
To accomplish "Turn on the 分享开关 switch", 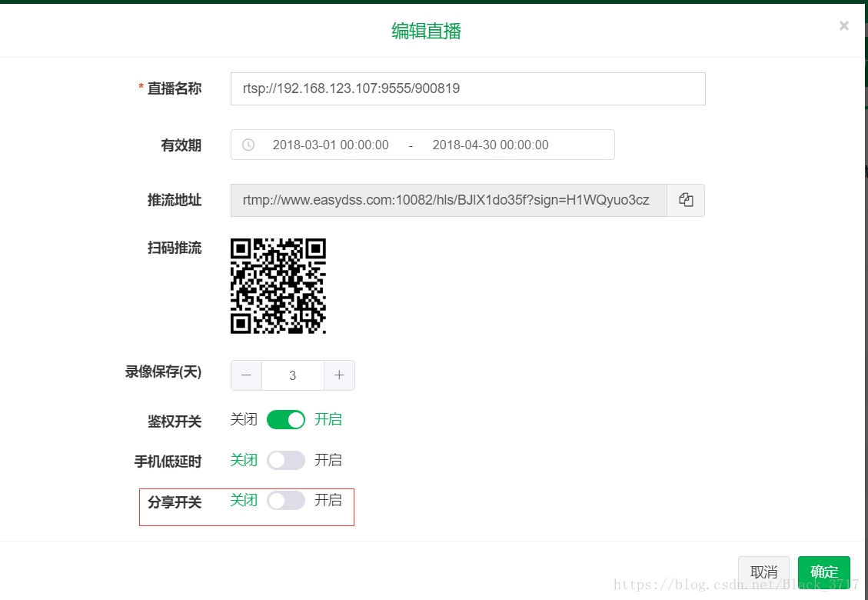I will [286, 500].
